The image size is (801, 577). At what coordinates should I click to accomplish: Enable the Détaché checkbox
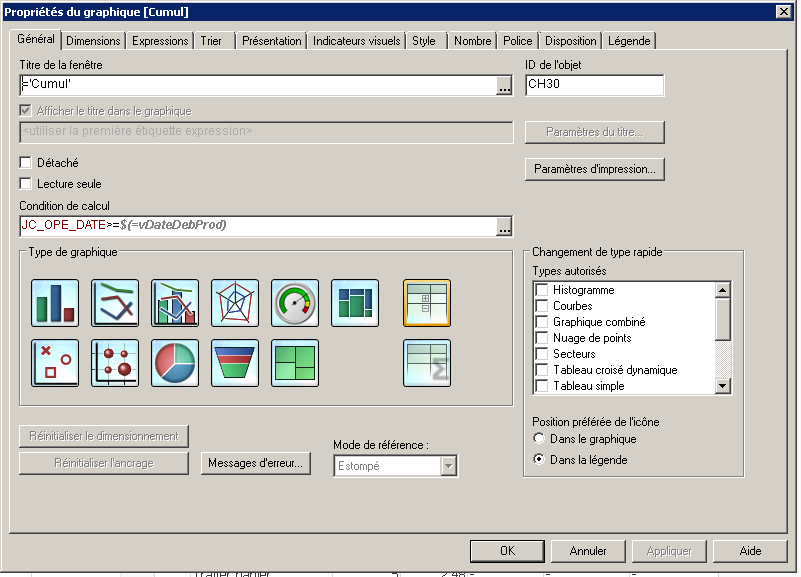point(26,162)
